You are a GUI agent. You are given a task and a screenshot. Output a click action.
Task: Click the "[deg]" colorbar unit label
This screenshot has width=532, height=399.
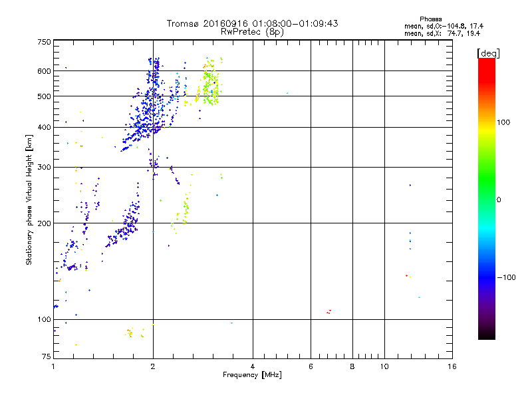[x=488, y=53]
